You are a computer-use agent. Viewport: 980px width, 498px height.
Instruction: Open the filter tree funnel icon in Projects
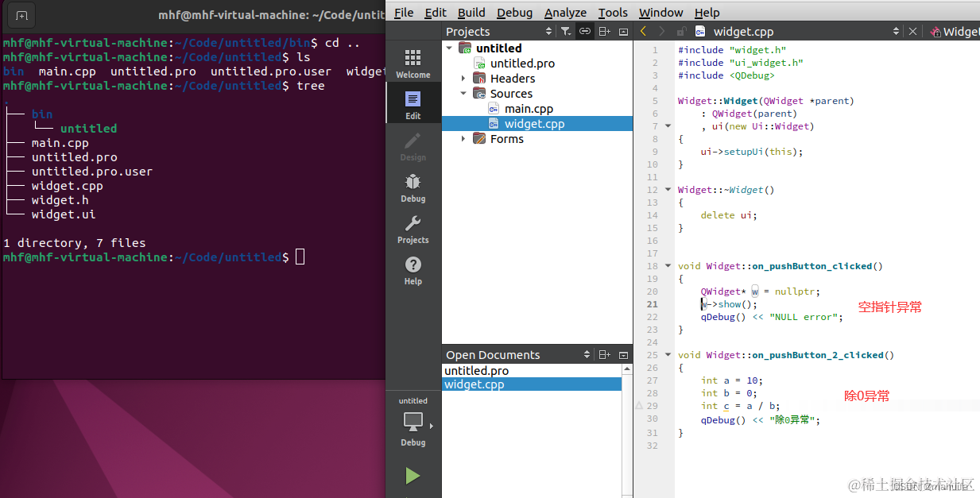coord(565,31)
